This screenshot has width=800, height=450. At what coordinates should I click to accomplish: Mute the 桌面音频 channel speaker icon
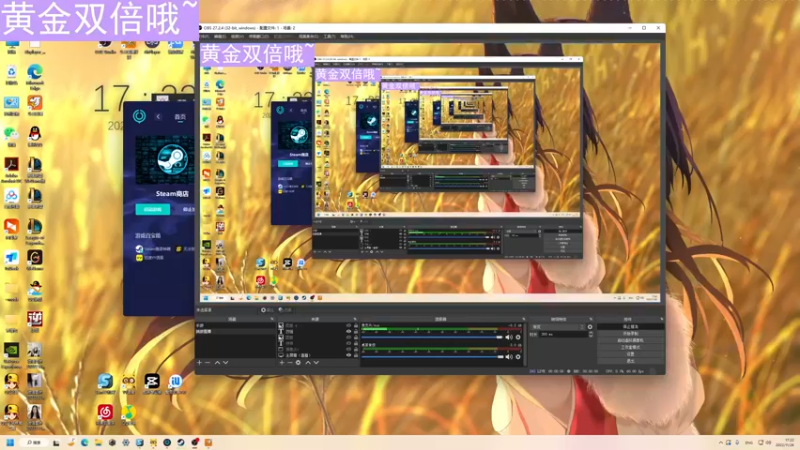tap(509, 356)
